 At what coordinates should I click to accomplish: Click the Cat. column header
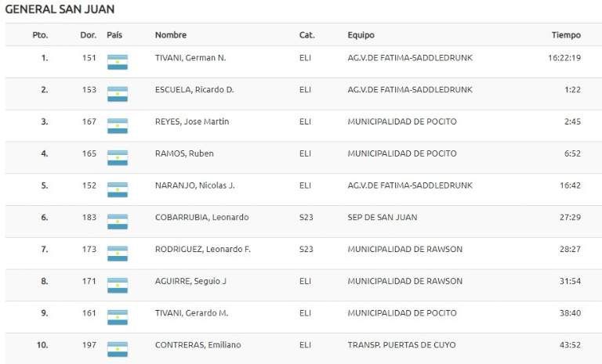306,35
